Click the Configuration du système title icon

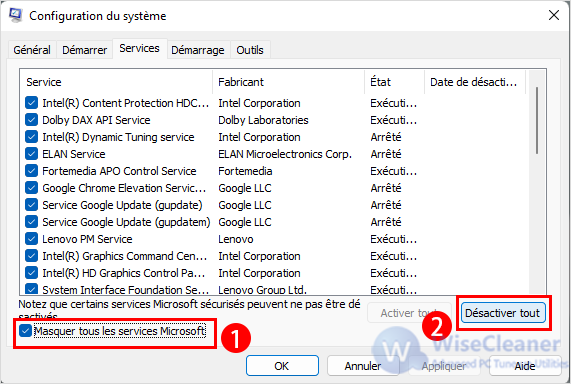tap(16, 15)
